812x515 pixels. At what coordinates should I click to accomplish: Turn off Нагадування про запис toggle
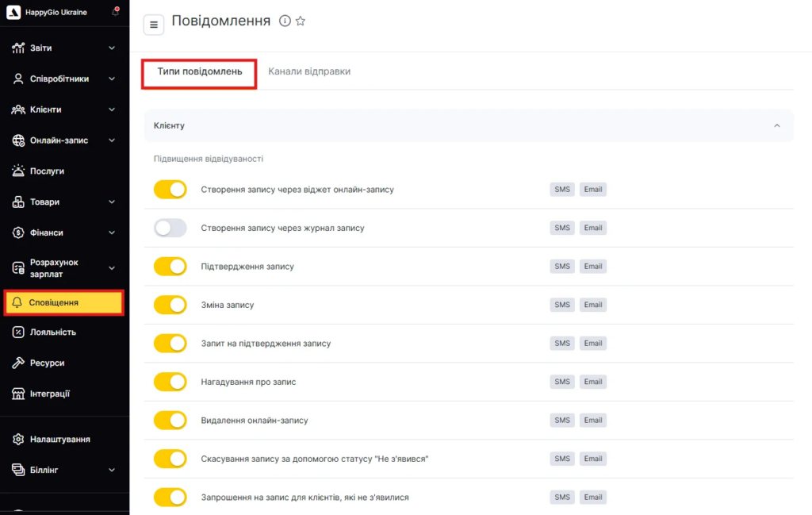tap(170, 382)
